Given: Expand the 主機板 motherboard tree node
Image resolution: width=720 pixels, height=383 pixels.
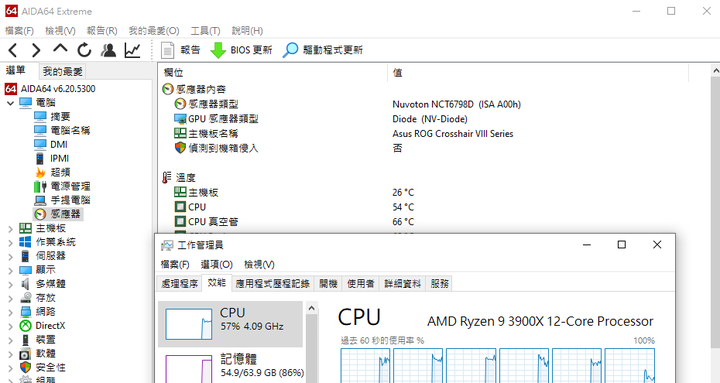Looking at the screenshot, I should coord(10,228).
